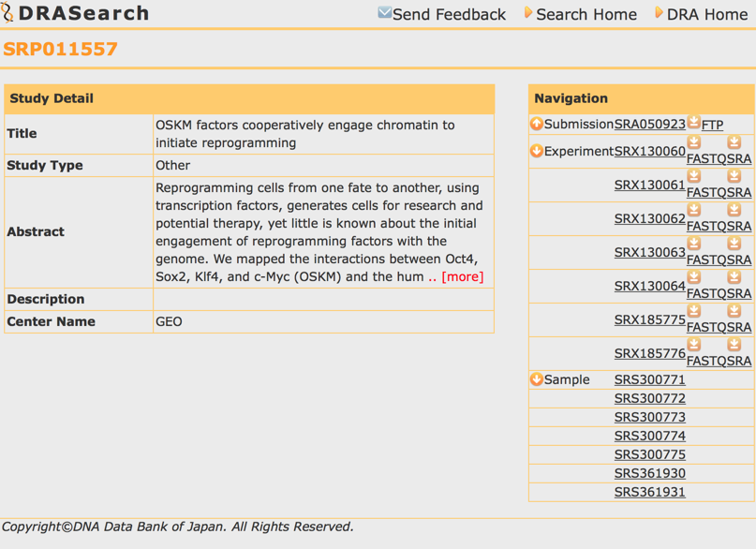Image resolution: width=756 pixels, height=549 pixels.
Task: Click FASTQ download icon for SRX185775
Action: [x=694, y=311]
